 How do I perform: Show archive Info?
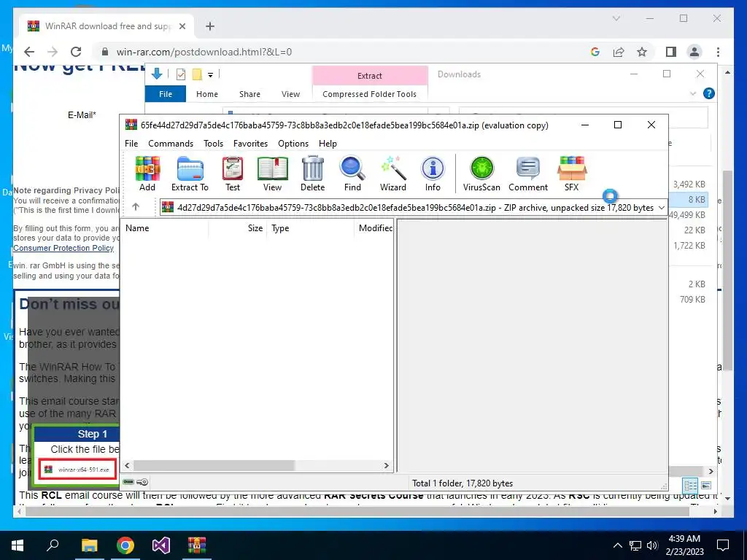[433, 174]
